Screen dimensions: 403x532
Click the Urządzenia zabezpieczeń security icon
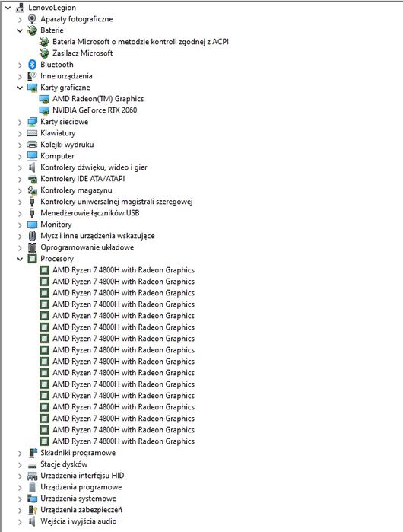point(32,510)
